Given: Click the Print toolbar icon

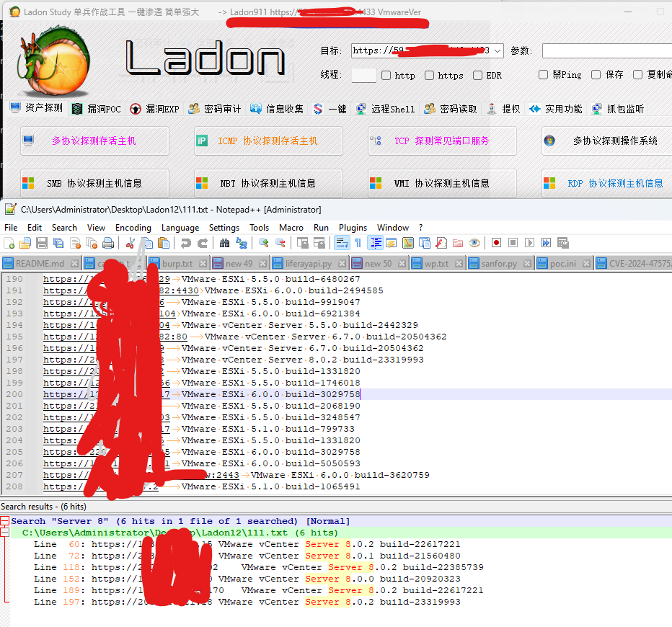Looking at the screenshot, I should [108, 244].
